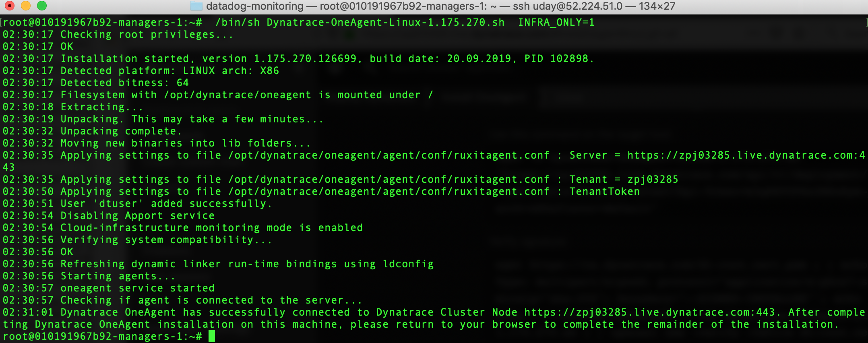Viewport: 868px width, 343px height.
Task: Click the 'build date: 20.09.2019' text
Action: [440, 59]
